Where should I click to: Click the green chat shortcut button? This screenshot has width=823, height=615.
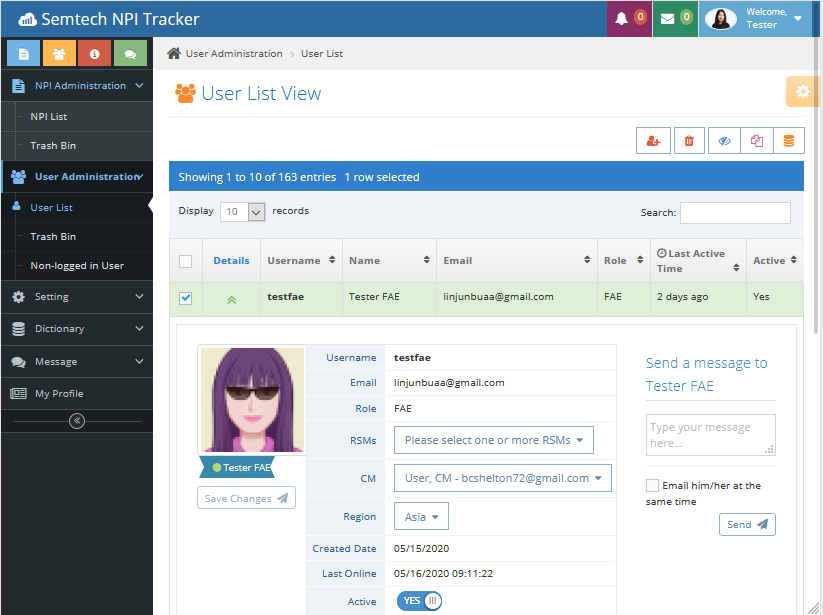[x=130, y=54]
